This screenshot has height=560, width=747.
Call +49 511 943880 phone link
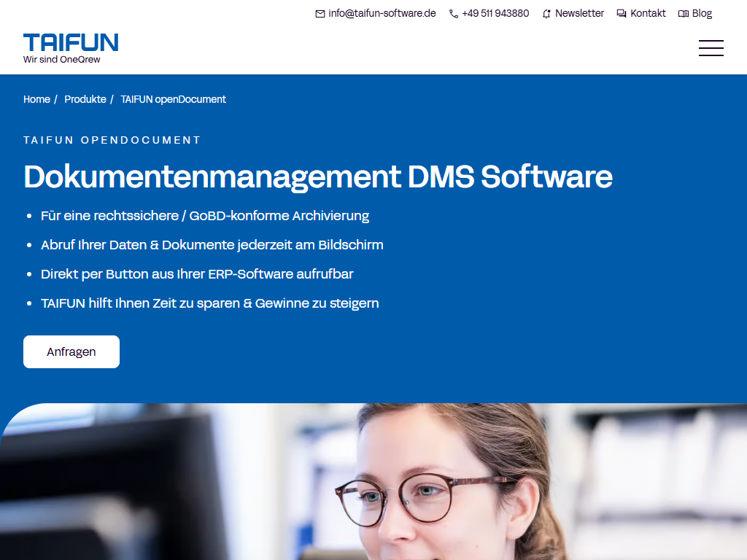pyautogui.click(x=495, y=13)
